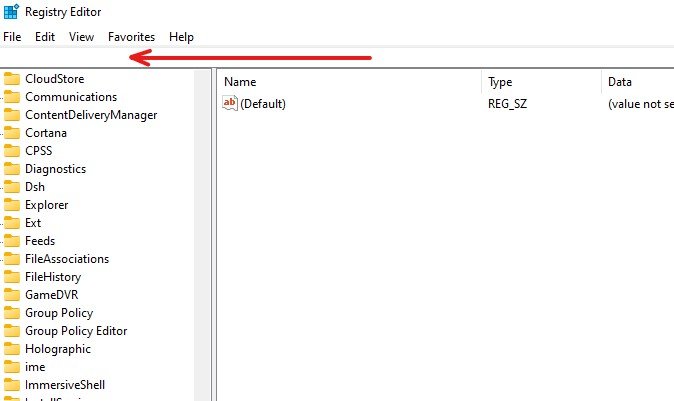
Task: Open the Ext key
Action: pyautogui.click(x=33, y=223)
